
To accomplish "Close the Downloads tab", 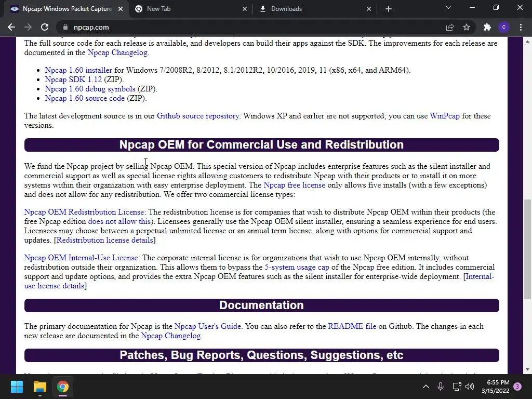I will click(x=369, y=9).
